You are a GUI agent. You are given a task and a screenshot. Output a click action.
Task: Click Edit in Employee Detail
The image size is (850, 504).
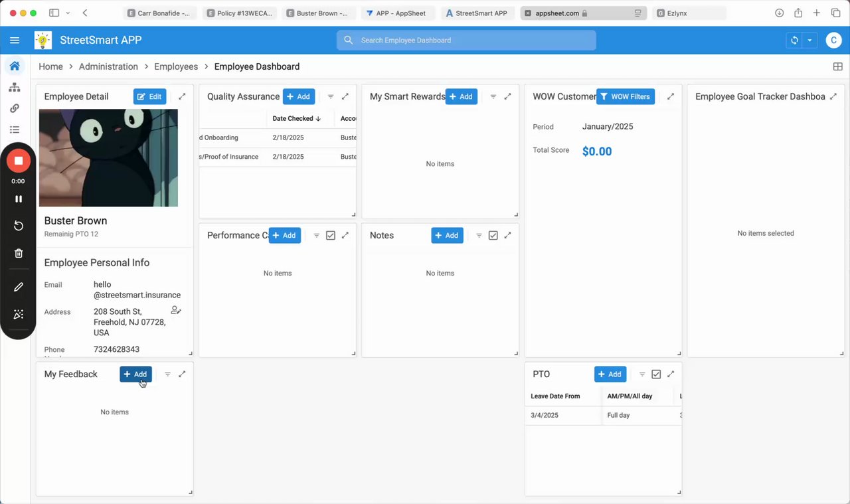pyautogui.click(x=149, y=96)
